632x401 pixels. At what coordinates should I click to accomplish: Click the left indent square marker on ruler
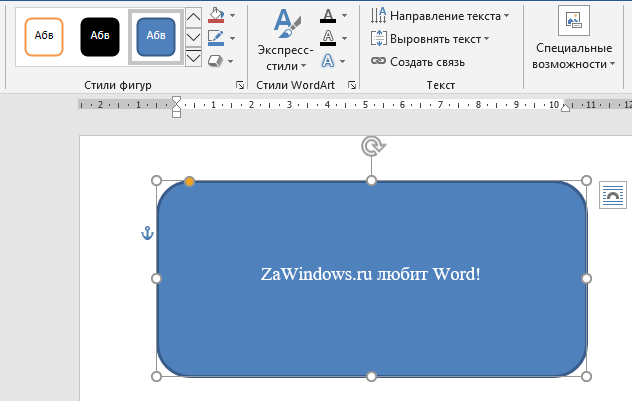click(x=176, y=114)
